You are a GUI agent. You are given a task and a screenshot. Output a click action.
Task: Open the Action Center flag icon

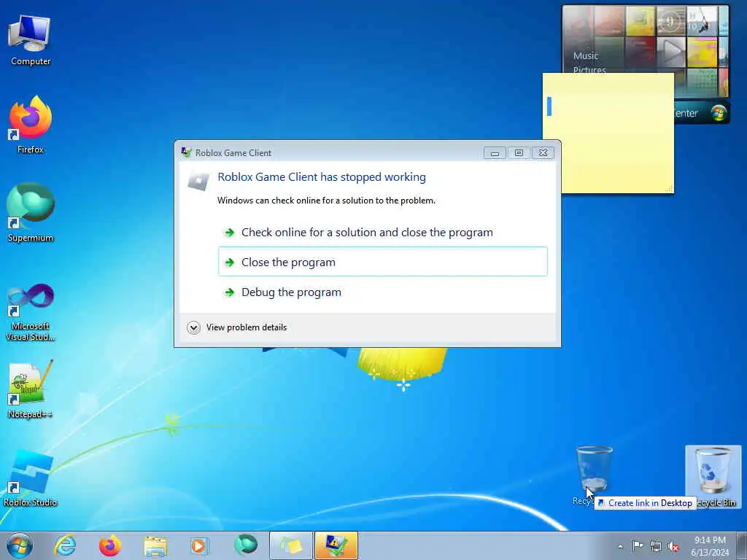pos(638,546)
